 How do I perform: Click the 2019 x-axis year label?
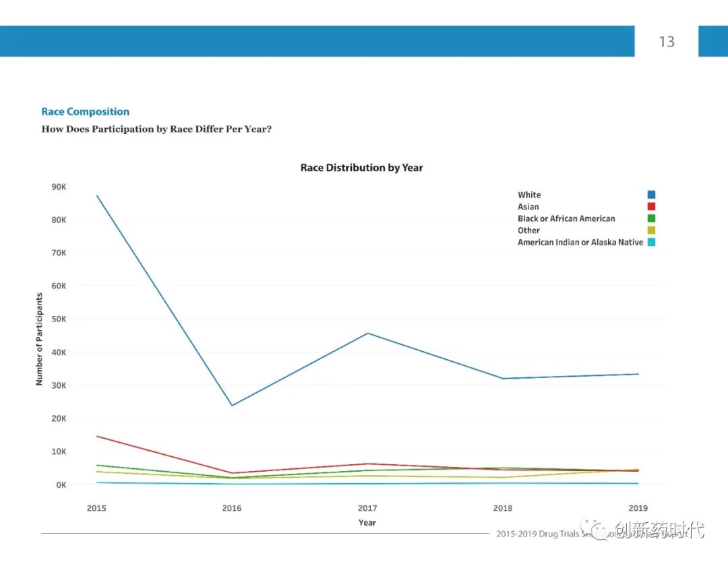point(638,508)
